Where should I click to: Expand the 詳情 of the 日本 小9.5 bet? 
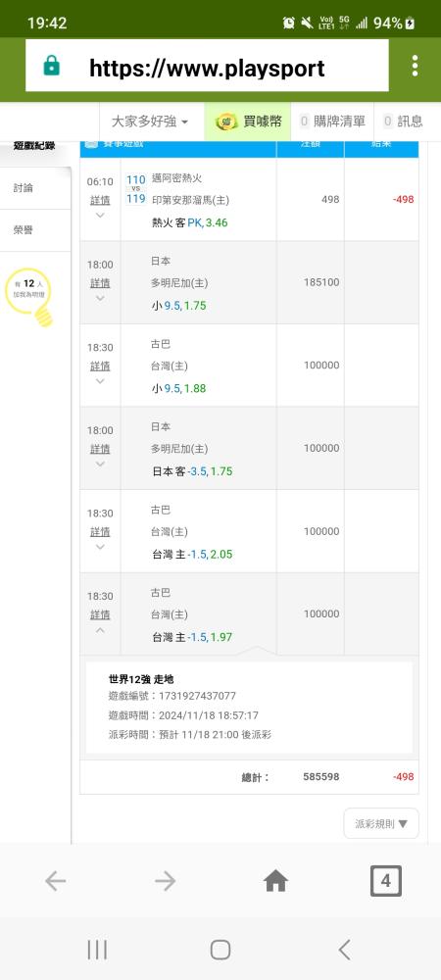pyautogui.click(x=100, y=283)
